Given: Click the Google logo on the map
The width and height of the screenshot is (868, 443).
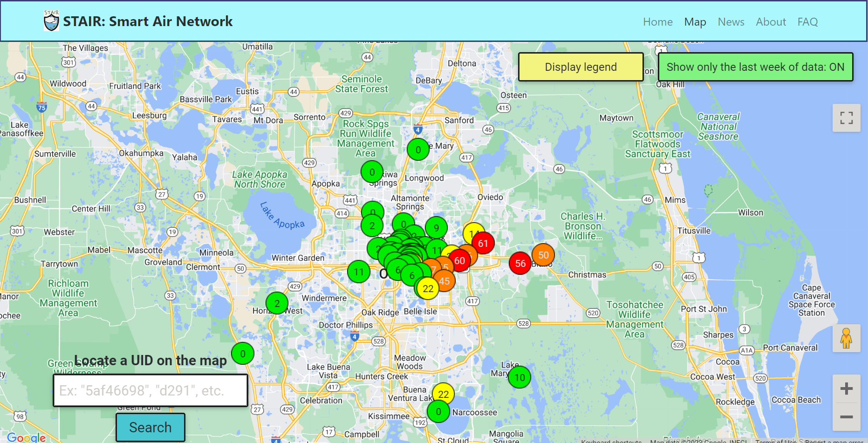Looking at the screenshot, I should (x=27, y=437).
